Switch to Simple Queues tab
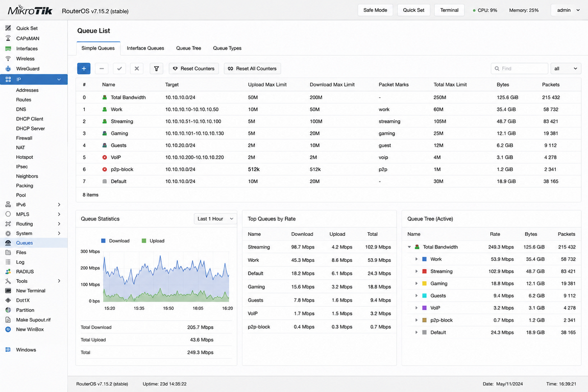Image resolution: width=588 pixels, height=392 pixels. 98,48
